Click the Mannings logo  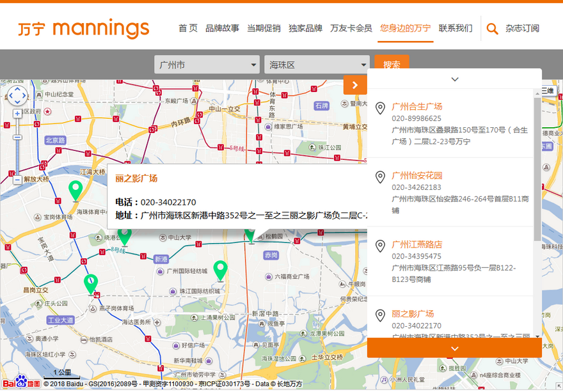click(x=84, y=28)
